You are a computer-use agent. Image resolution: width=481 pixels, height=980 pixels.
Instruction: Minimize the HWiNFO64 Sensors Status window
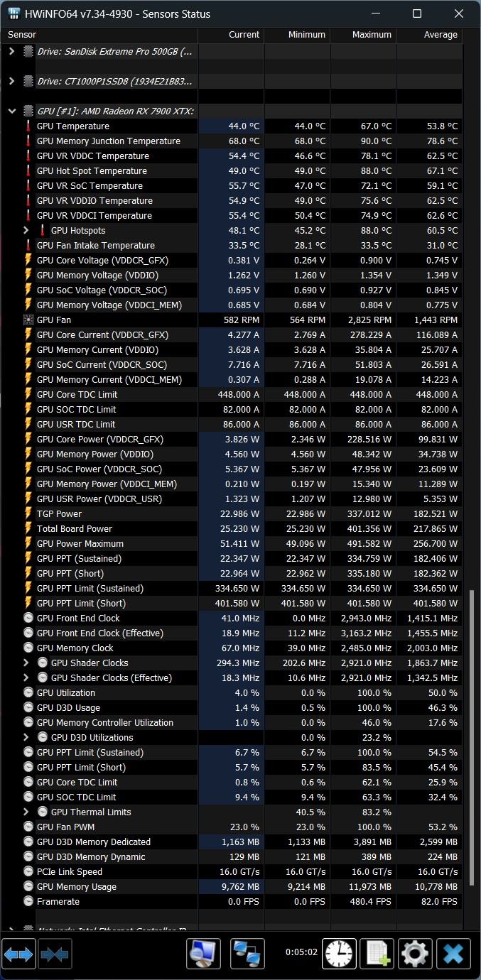(x=377, y=14)
